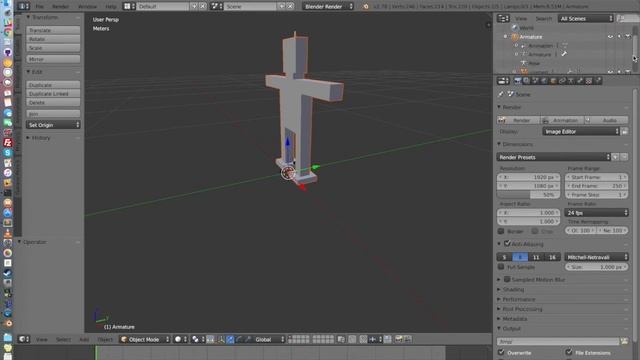Image resolution: width=640 pixels, height=360 pixels.
Task: Open the Render menu in top bar
Action: point(60,7)
